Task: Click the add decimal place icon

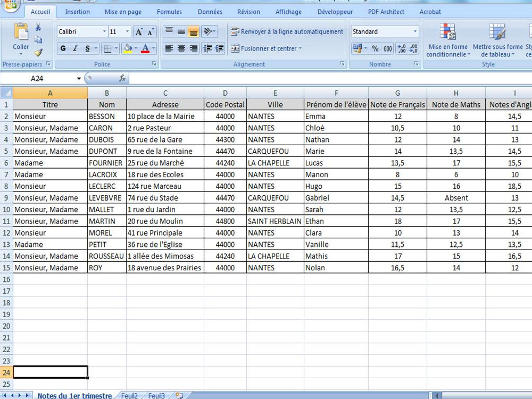Action: 402,48
